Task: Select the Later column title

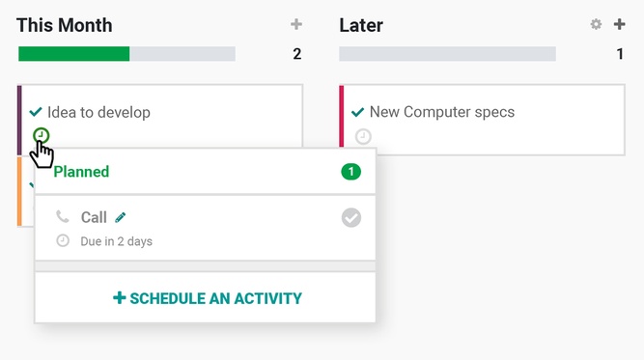Action: pyautogui.click(x=361, y=25)
